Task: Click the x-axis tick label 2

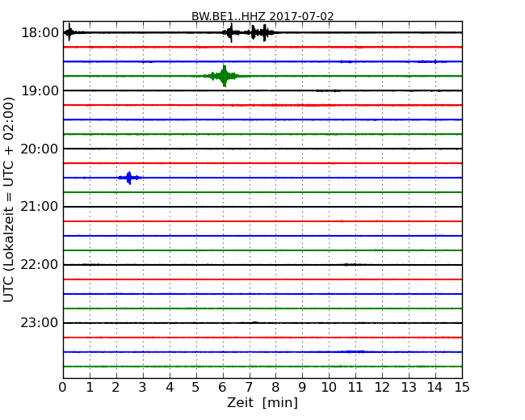Action: pyautogui.click(x=115, y=388)
